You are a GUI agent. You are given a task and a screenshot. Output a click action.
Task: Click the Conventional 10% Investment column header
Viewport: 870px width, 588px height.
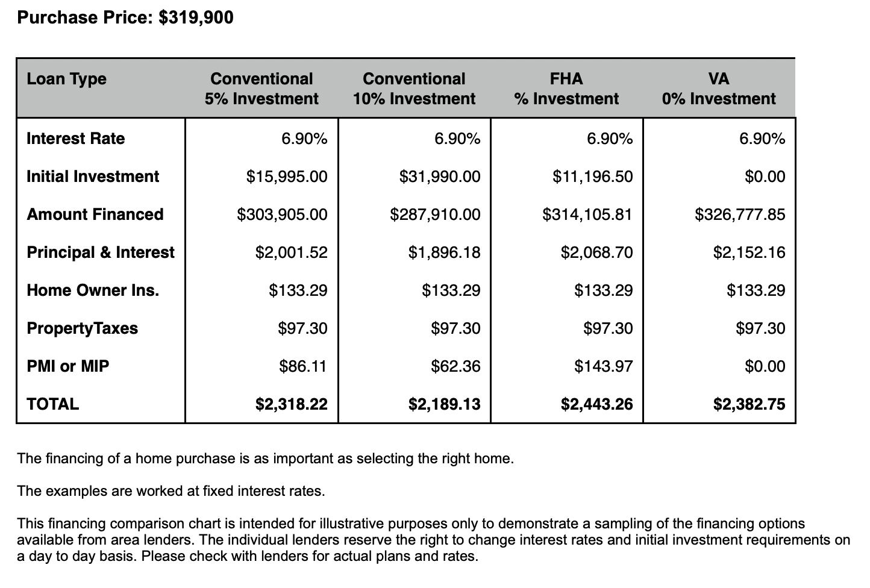pos(414,89)
